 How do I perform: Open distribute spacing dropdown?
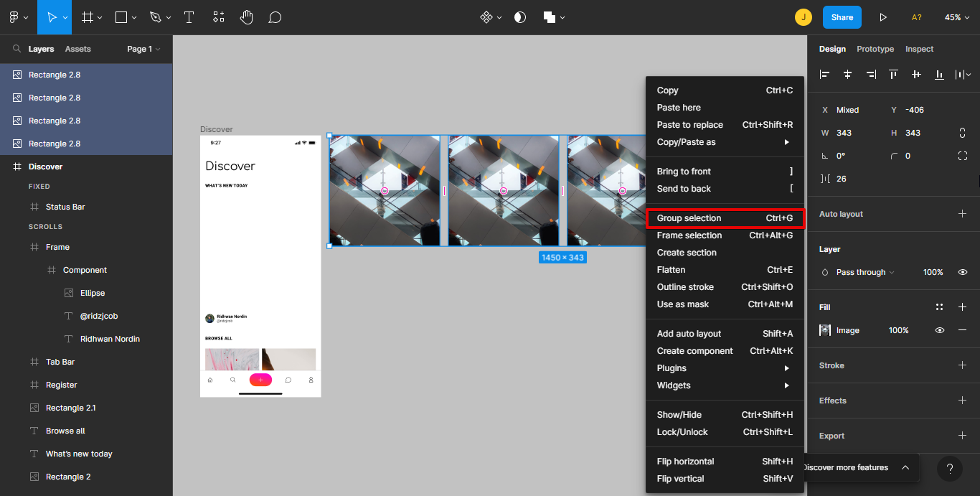(963, 74)
